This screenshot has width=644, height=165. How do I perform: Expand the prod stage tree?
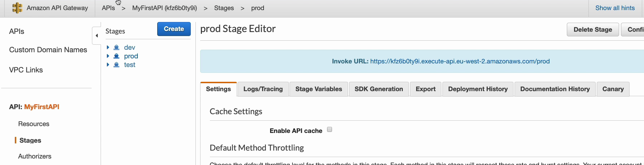[x=108, y=56]
